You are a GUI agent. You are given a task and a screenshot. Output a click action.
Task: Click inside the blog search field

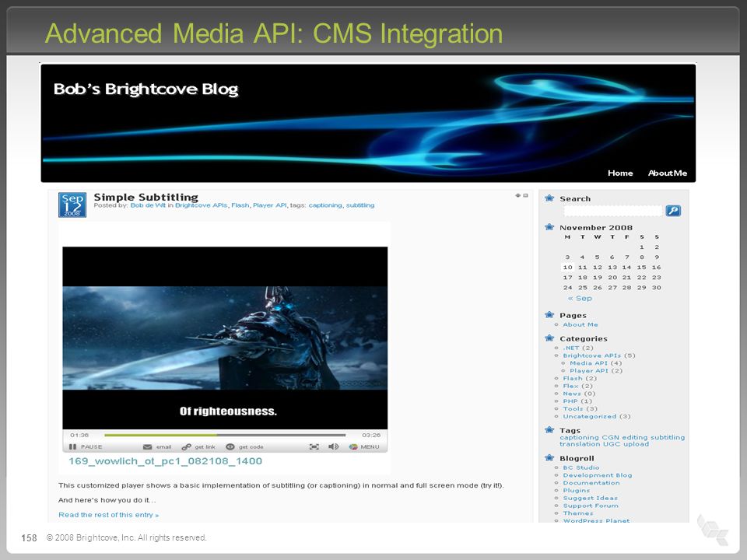point(613,211)
